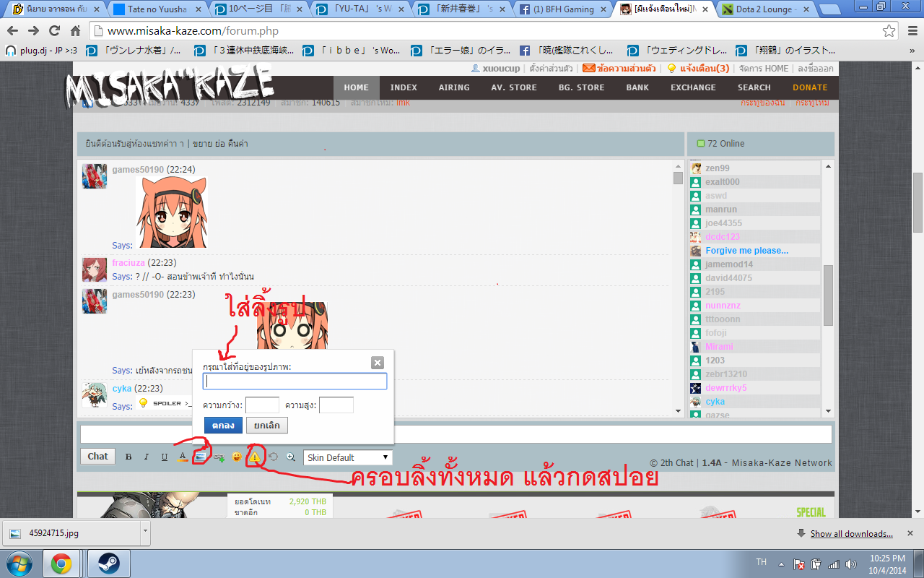This screenshot has height=578, width=924.
Task: Open fraciuza username link in chat
Action: [128, 263]
